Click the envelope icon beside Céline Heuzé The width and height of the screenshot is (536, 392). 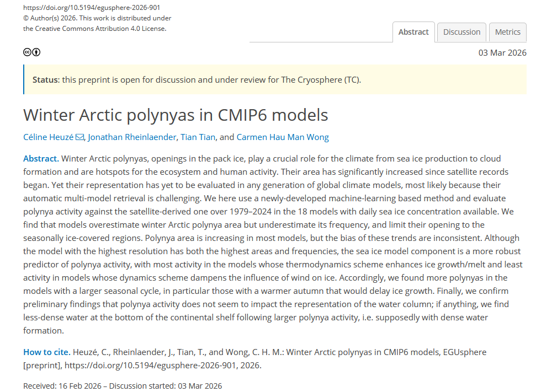tap(80, 137)
